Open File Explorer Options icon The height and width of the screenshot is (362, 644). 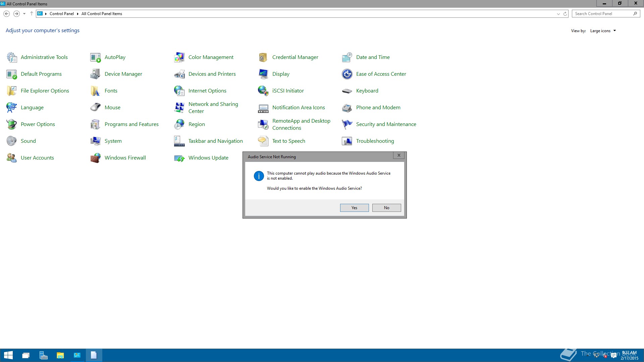click(12, 91)
